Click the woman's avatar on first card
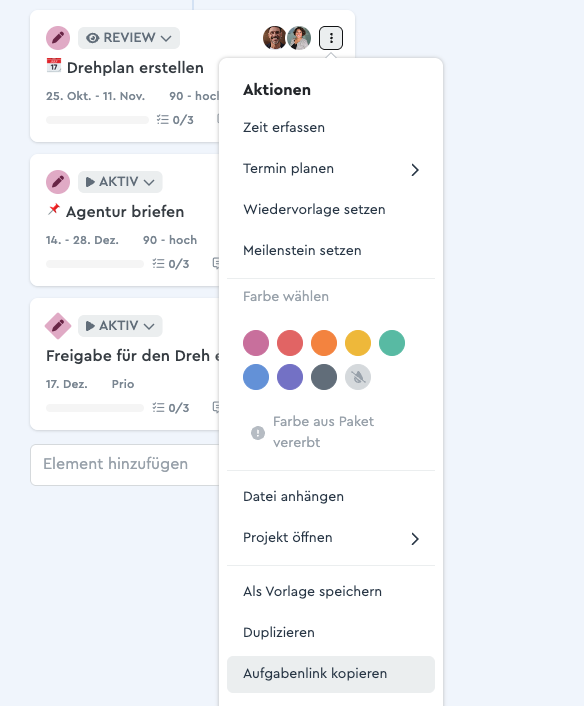Viewport: 584px width, 706px height. point(299,38)
